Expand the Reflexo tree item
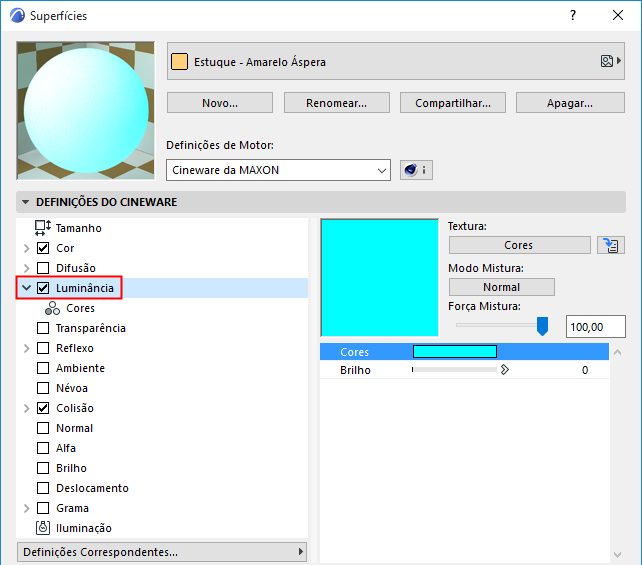642x565 pixels. tap(27, 348)
